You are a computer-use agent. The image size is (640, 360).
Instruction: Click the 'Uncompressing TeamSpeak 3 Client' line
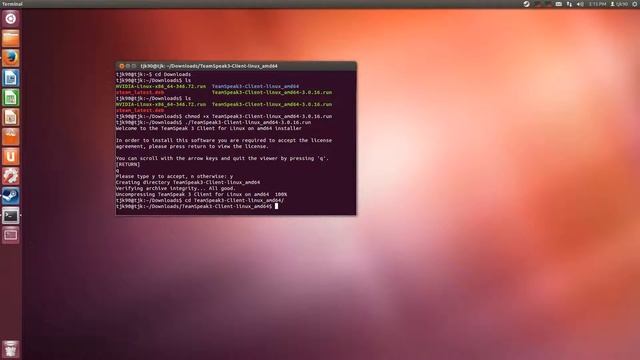[x=201, y=194]
